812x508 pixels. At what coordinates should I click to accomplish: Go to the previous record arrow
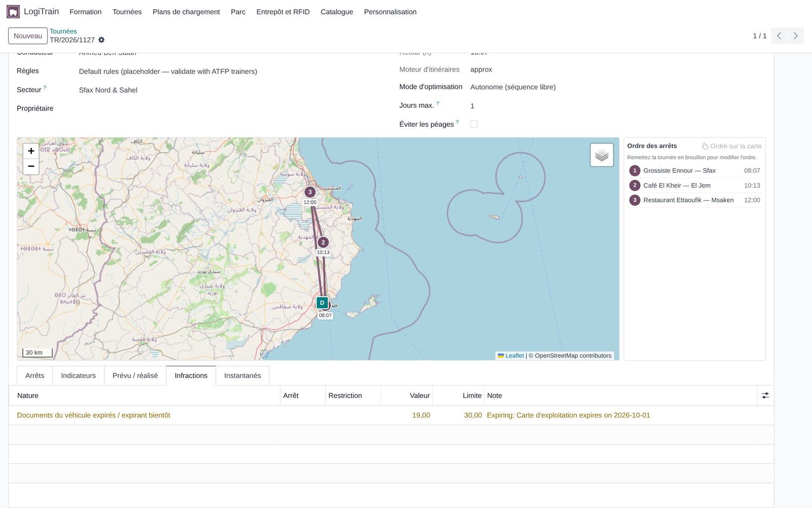pos(779,36)
